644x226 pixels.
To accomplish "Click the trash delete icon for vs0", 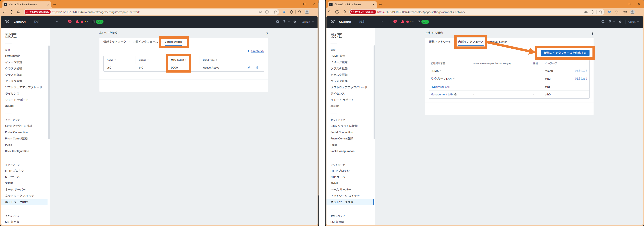I will [257, 68].
